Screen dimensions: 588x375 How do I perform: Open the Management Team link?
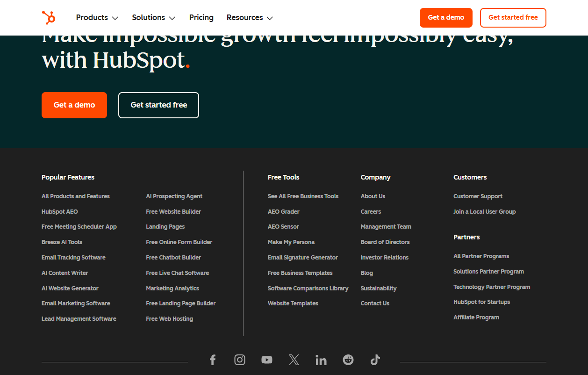click(386, 227)
